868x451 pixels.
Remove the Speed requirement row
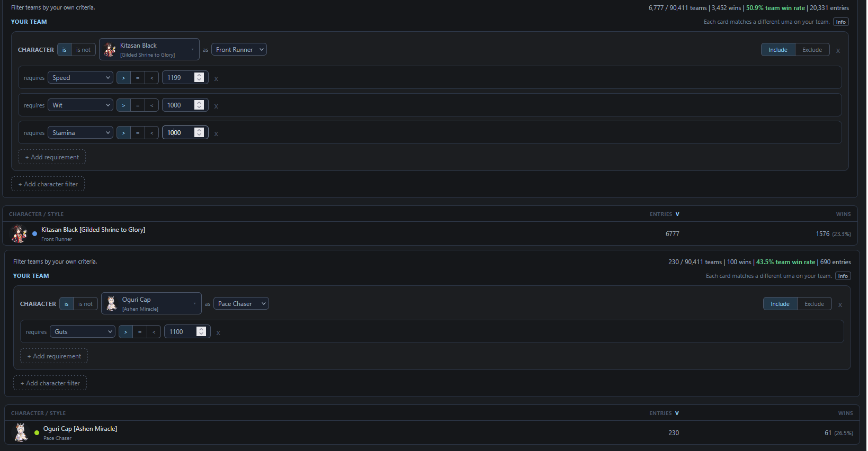[x=216, y=78]
